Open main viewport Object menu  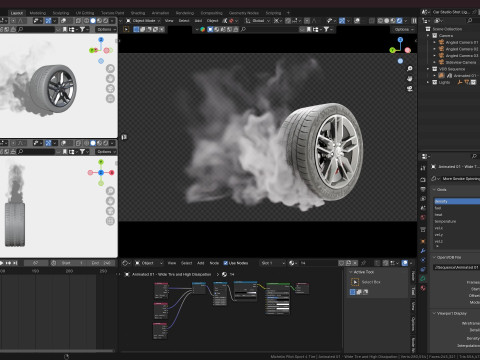(x=212, y=21)
